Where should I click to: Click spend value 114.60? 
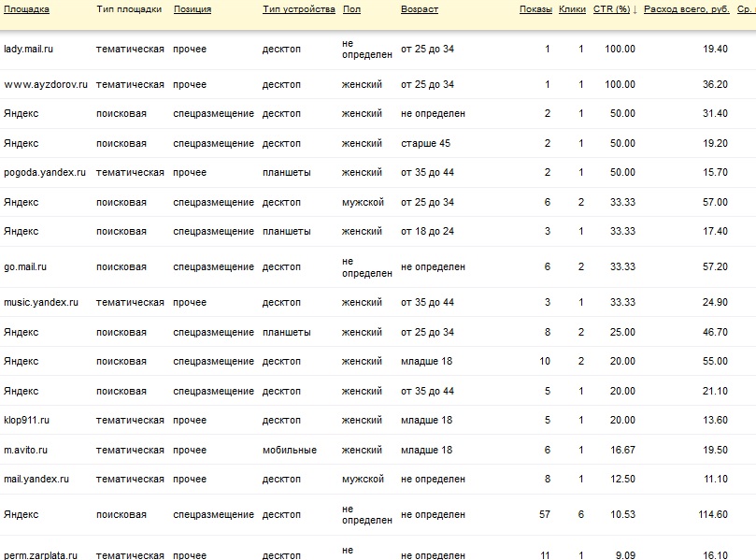(713, 515)
